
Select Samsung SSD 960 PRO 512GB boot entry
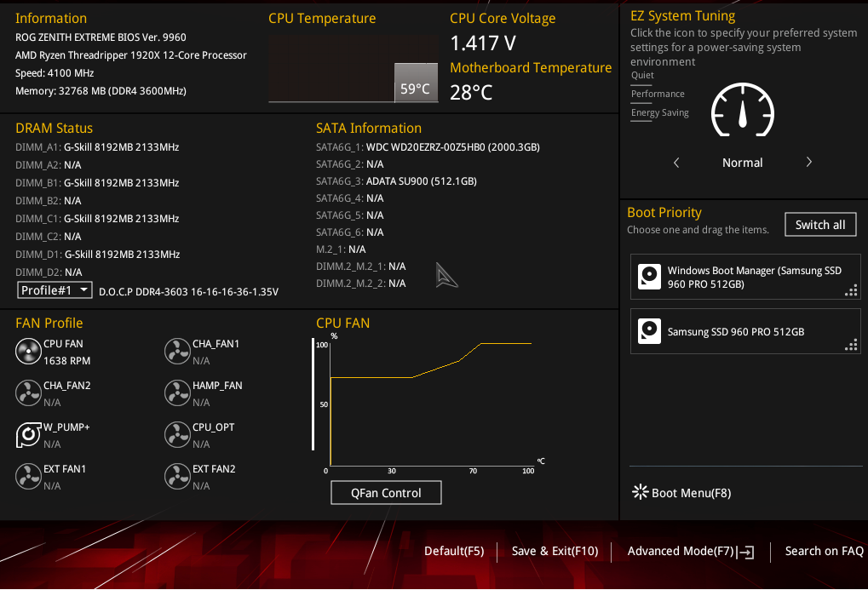[x=745, y=331]
